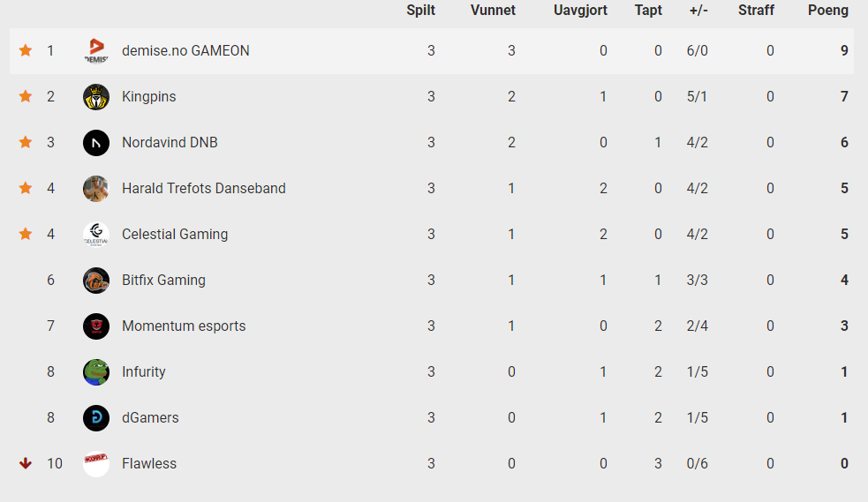Click the Infurity frog avatar
868x502 pixels.
[x=96, y=372]
